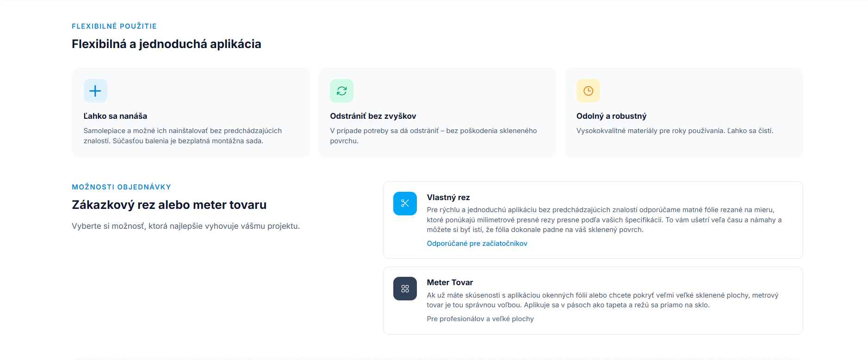
Task: Click the 'Ľahko sa nanáša' card title
Action: pyautogui.click(x=115, y=116)
